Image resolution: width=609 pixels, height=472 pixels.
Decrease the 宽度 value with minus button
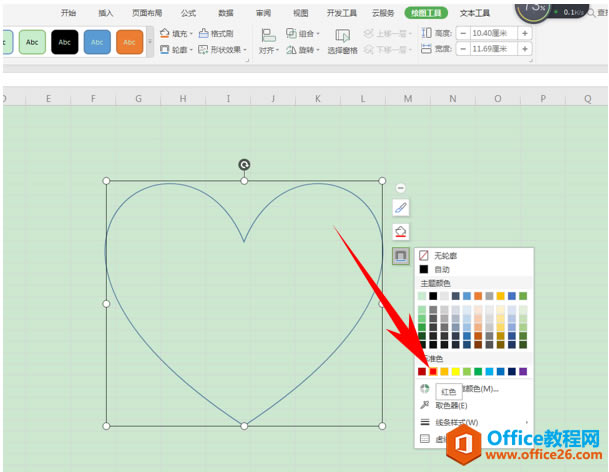[463, 49]
